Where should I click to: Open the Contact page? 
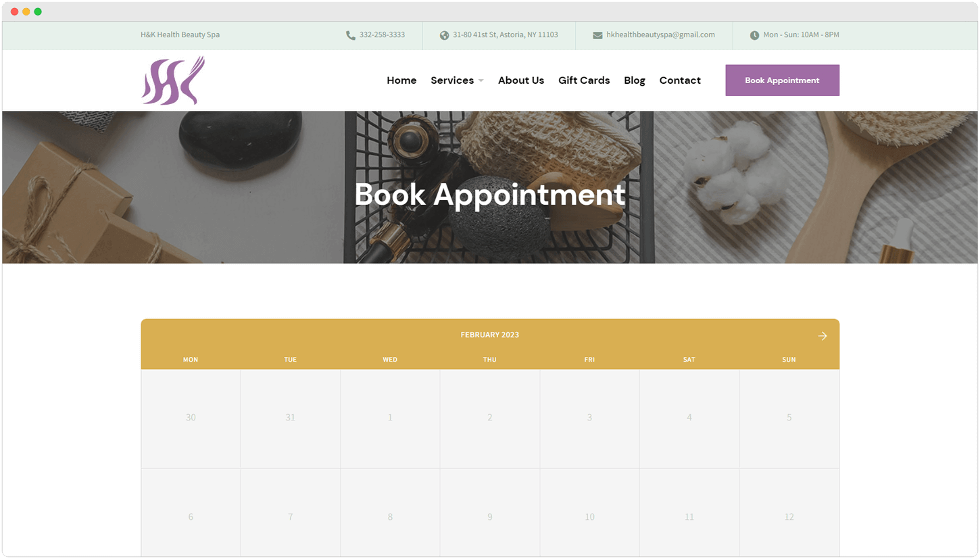click(x=680, y=80)
